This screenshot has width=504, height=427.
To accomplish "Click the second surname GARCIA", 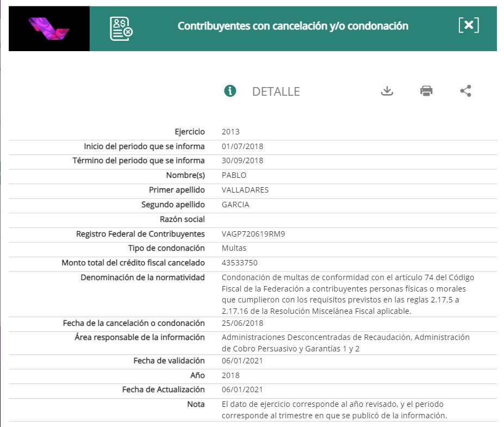I will point(235,205).
